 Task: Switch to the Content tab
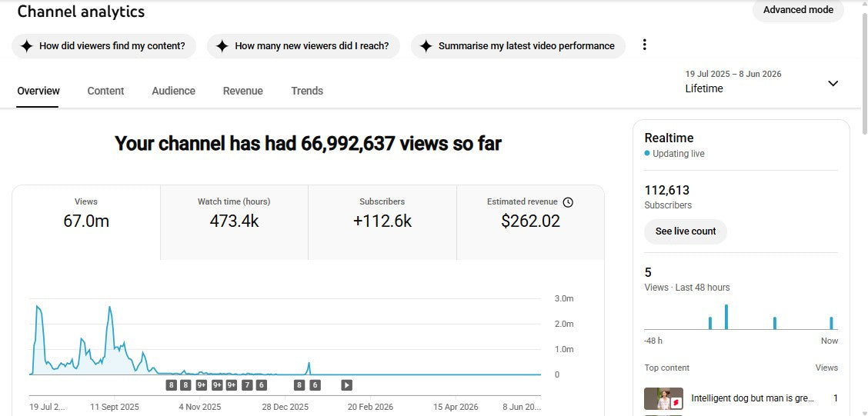[x=105, y=91]
